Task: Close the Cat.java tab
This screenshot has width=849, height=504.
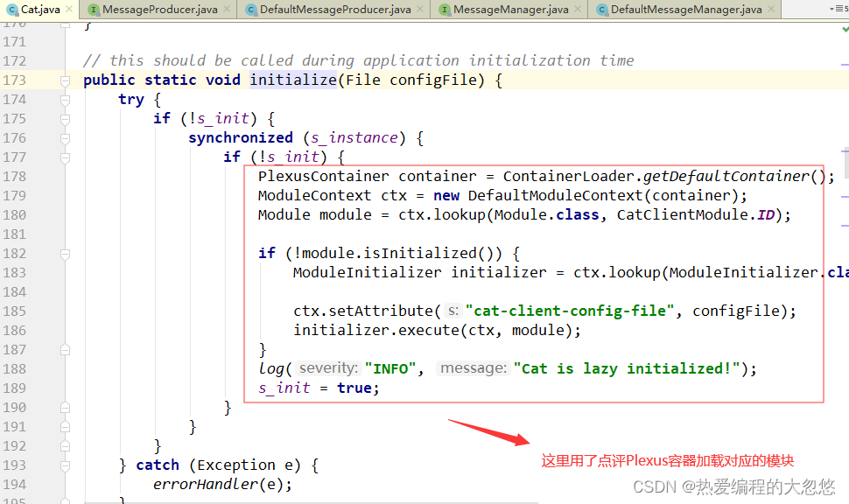Action: 69,9
